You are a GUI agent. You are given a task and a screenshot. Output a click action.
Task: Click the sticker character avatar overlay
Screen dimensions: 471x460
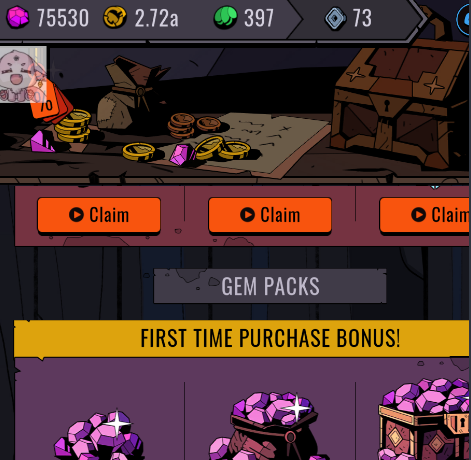click(x=23, y=75)
